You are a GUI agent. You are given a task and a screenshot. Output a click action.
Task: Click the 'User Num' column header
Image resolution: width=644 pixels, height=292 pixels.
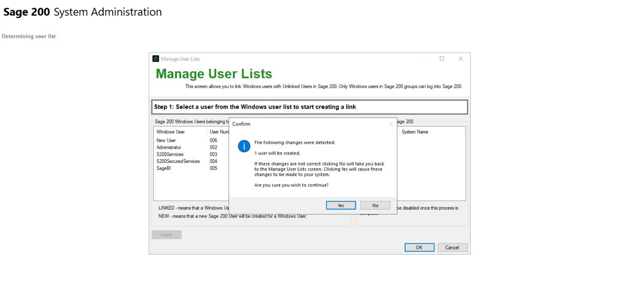tap(218, 132)
